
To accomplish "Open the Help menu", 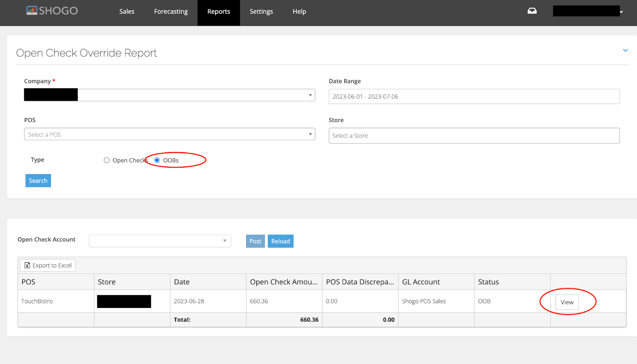I will pos(299,12).
